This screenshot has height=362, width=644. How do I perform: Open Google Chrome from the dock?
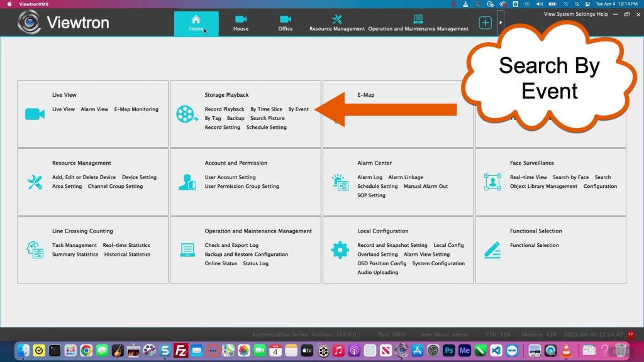[86, 351]
